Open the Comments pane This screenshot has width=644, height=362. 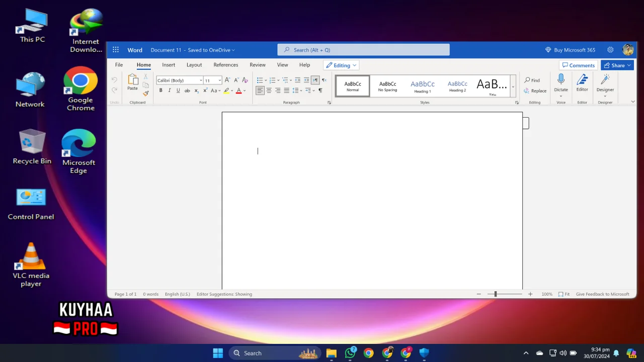click(x=579, y=65)
